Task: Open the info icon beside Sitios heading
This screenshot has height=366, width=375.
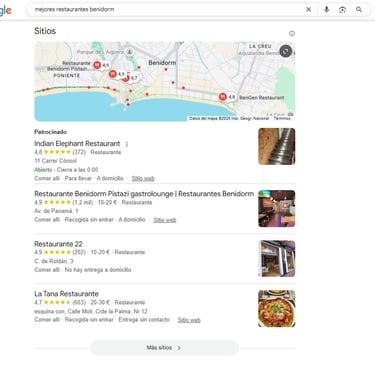Action: (292, 33)
